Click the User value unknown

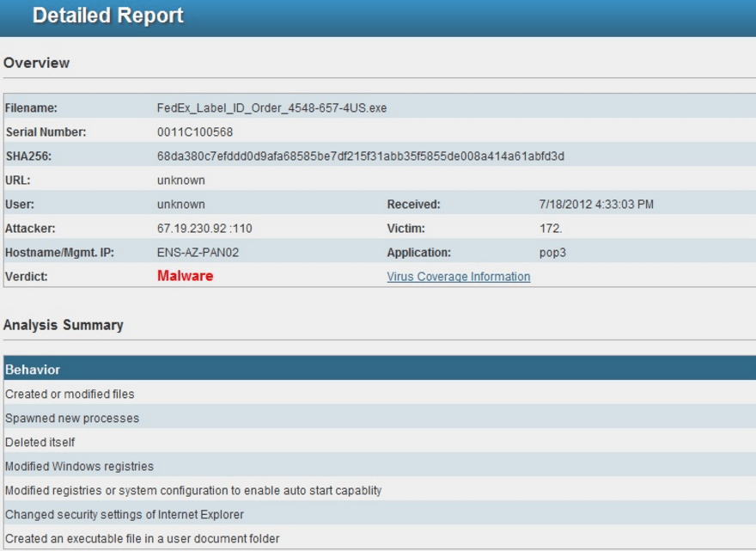click(180, 205)
